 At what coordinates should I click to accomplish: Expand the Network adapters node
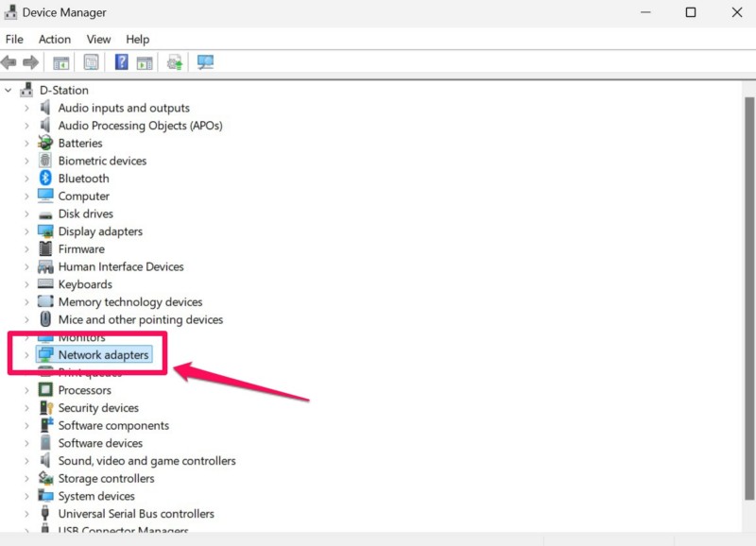point(26,355)
